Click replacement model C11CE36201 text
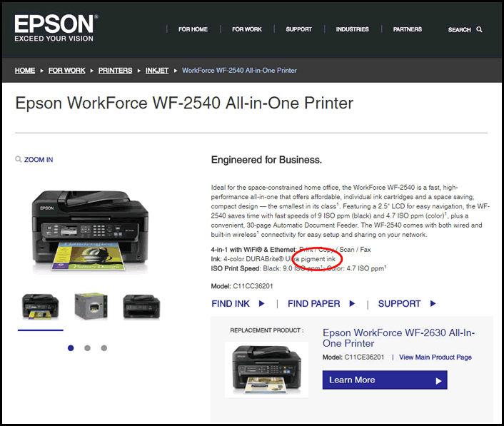This screenshot has height=426, width=504. (364, 357)
